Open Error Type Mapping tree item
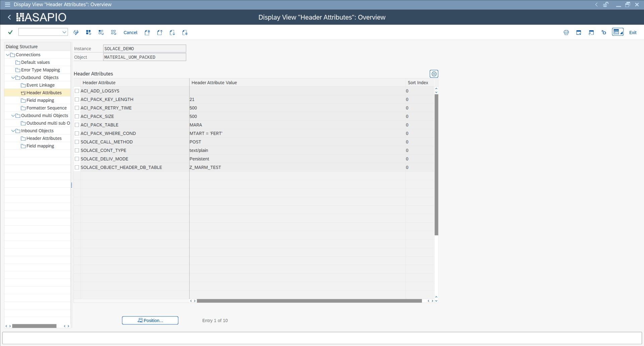Viewport: 644px width, 346px height. 40,70
